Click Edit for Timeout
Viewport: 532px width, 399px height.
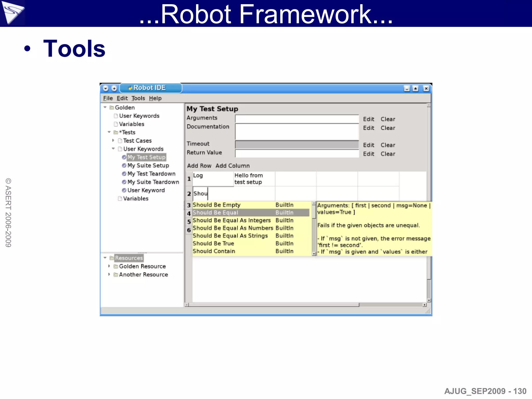[369, 145]
